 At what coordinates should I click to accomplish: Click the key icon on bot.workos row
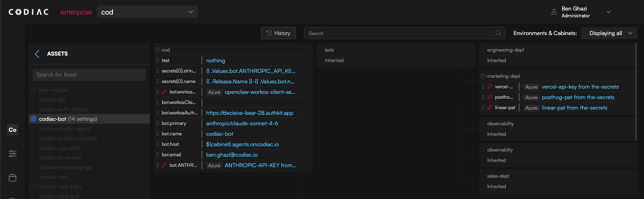[x=164, y=92]
